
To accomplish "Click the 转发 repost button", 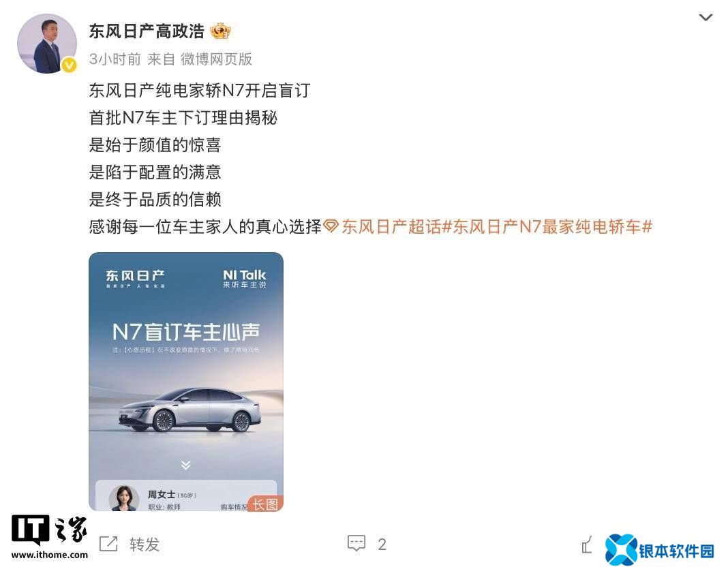I will (145, 545).
